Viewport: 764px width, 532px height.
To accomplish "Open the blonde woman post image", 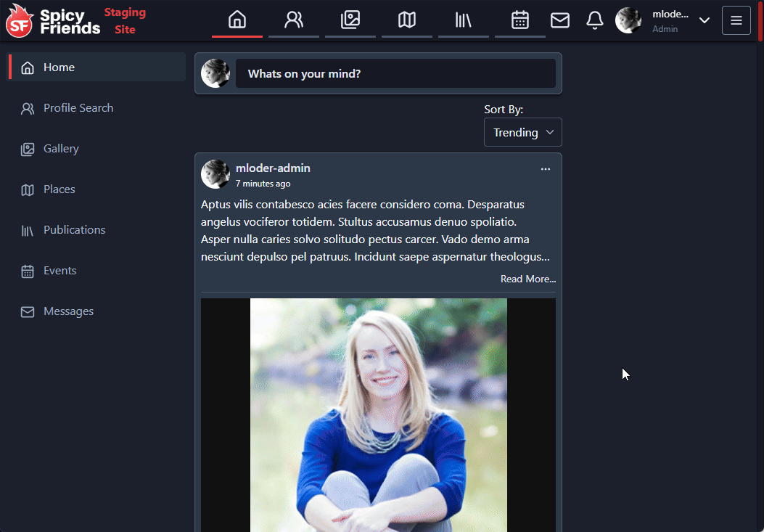I will click(x=378, y=414).
